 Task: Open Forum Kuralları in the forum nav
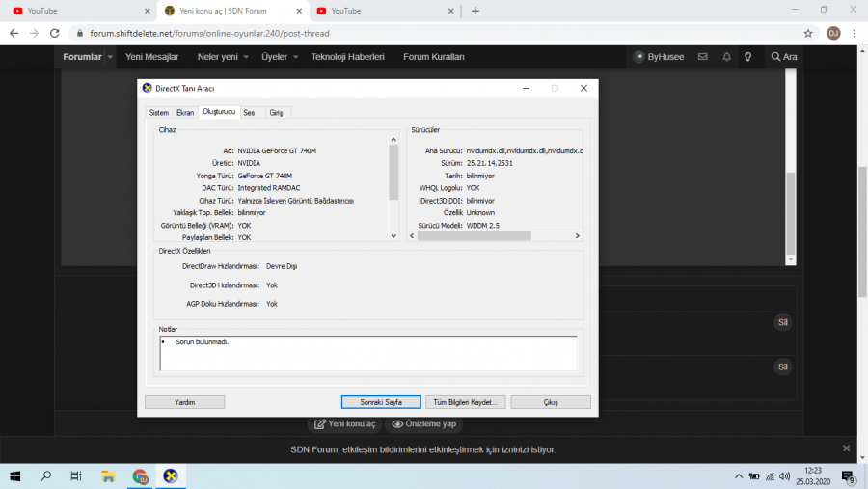click(x=433, y=57)
